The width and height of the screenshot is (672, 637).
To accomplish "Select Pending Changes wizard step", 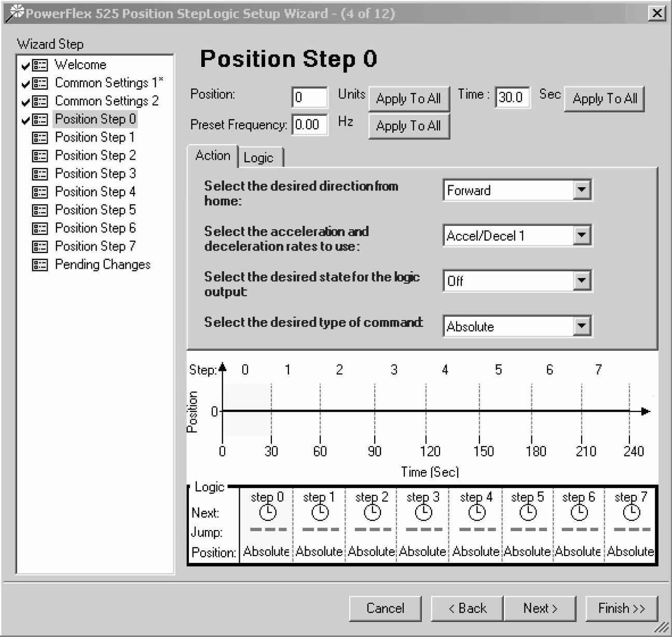I will pyautogui.click(x=103, y=265).
